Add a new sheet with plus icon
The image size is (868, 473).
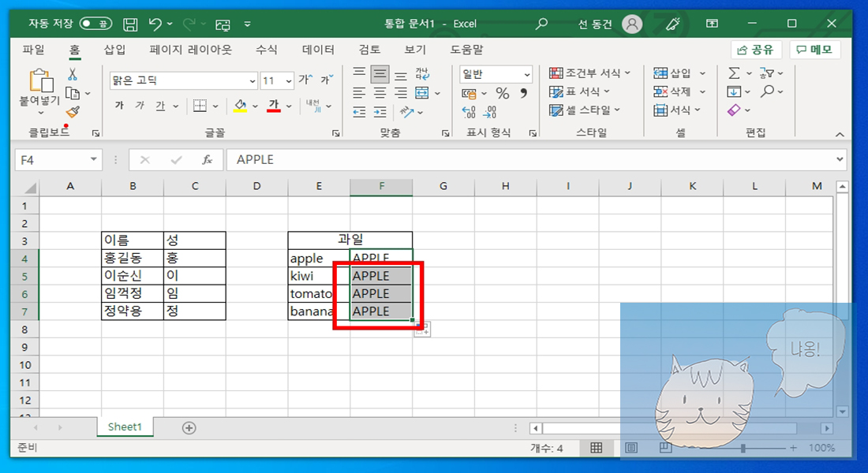coord(189,427)
